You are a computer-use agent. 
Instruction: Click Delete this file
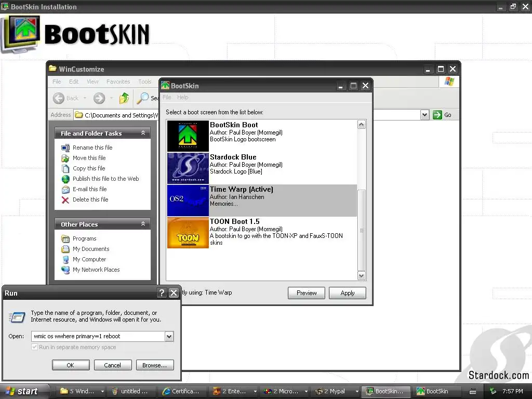pos(90,199)
